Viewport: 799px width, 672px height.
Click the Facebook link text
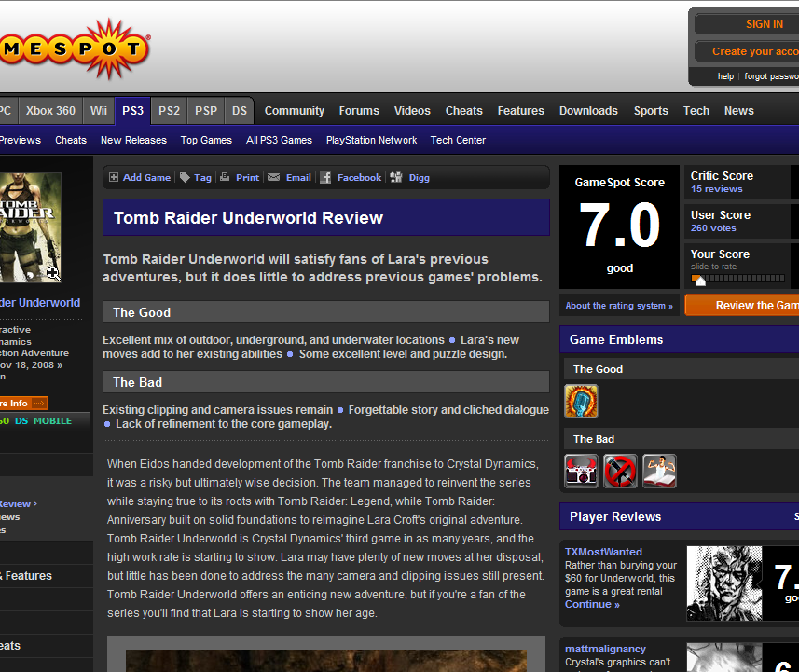(x=359, y=177)
